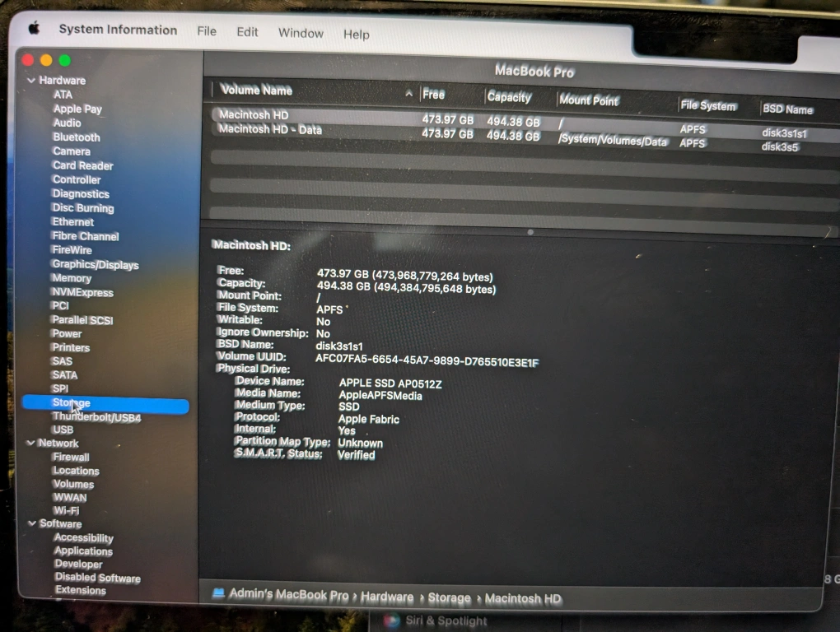
Task: Sort by the Volume Name column
Action: click(x=256, y=90)
